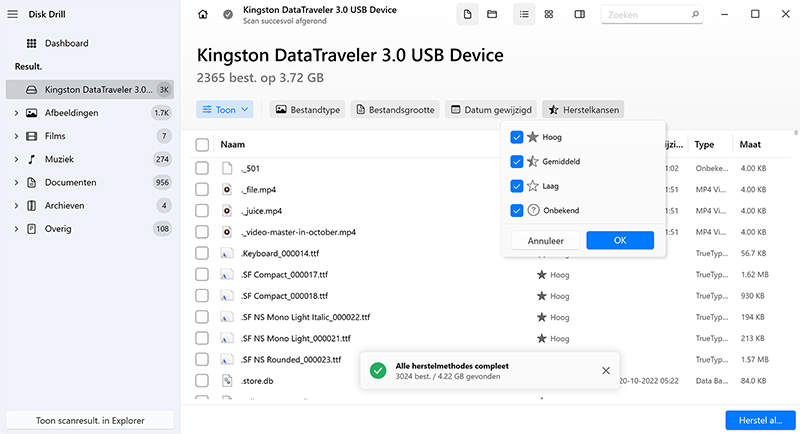800x434 pixels.
Task: Expand the Afbeeldingen category in sidebar
Action: 16,114
